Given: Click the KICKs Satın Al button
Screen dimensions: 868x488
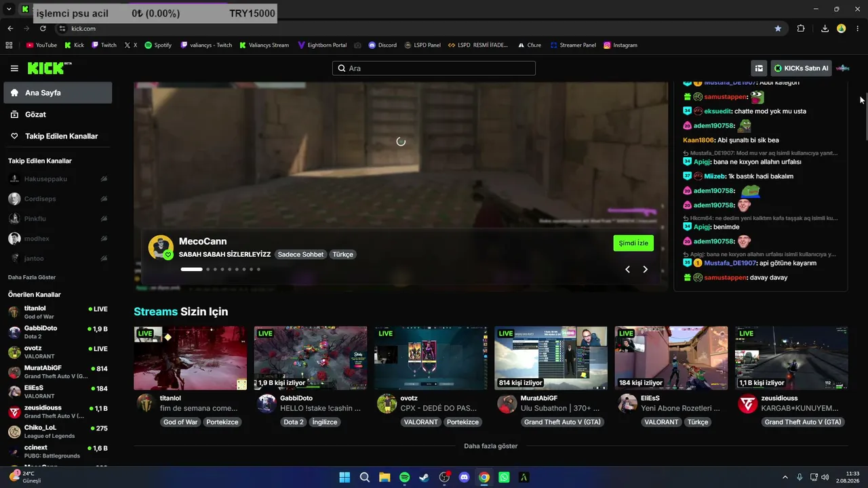Looking at the screenshot, I should (x=802, y=68).
